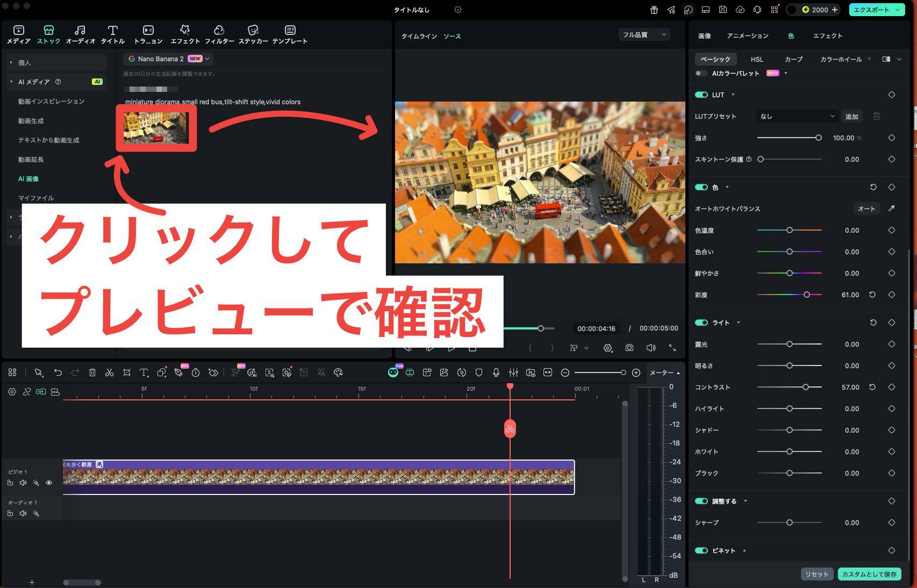Collapse the ライト section arrow
Screen dimensions: 917x588
coord(739,322)
